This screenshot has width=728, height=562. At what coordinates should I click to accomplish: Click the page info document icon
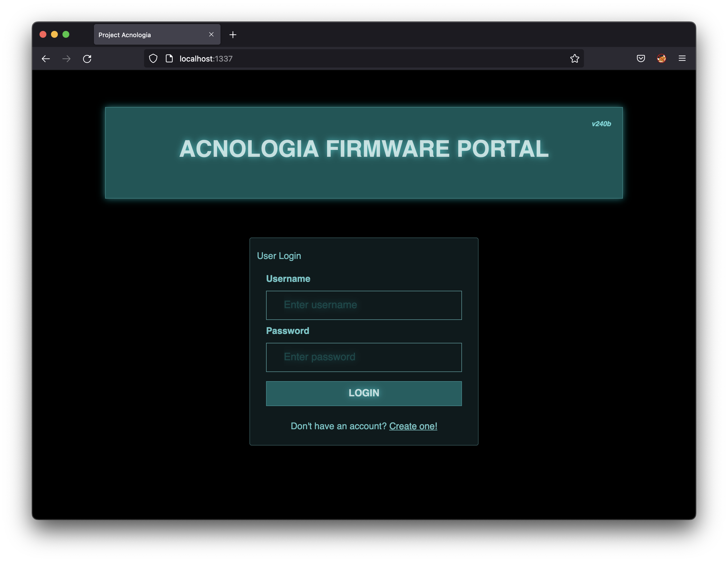(x=169, y=59)
